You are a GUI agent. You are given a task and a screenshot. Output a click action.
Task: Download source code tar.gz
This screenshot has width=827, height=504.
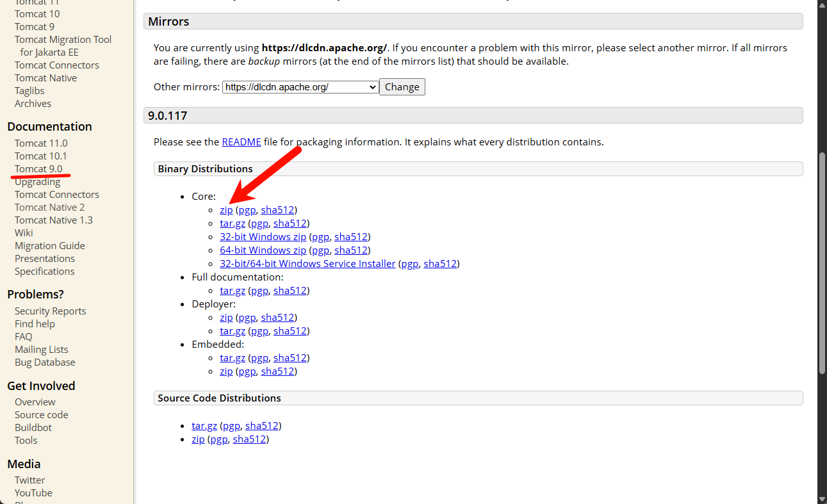tap(204, 426)
